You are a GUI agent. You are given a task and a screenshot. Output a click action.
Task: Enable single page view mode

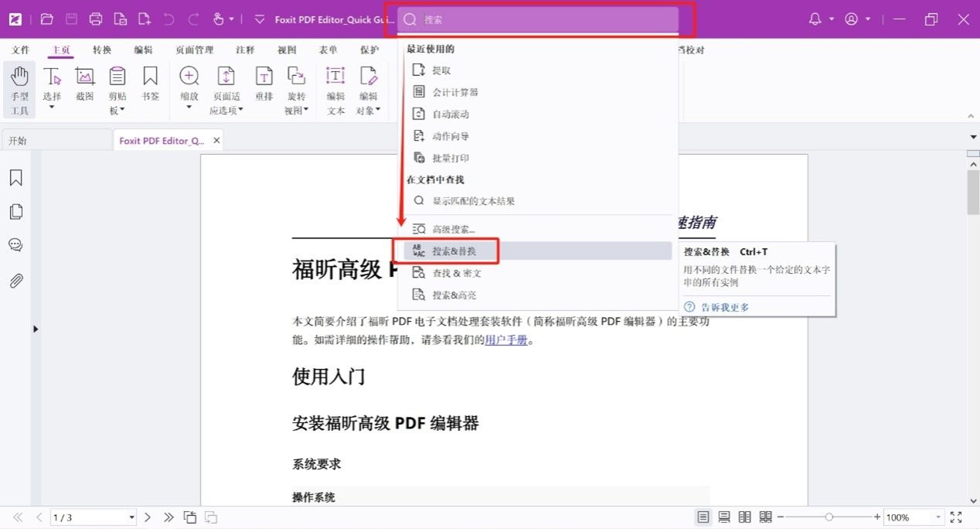coord(703,517)
